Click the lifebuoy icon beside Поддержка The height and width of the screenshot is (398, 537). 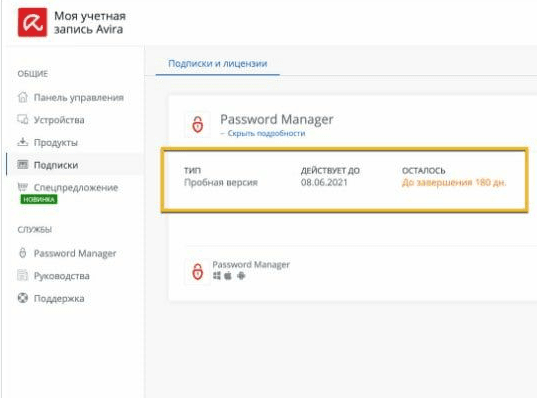(23, 298)
